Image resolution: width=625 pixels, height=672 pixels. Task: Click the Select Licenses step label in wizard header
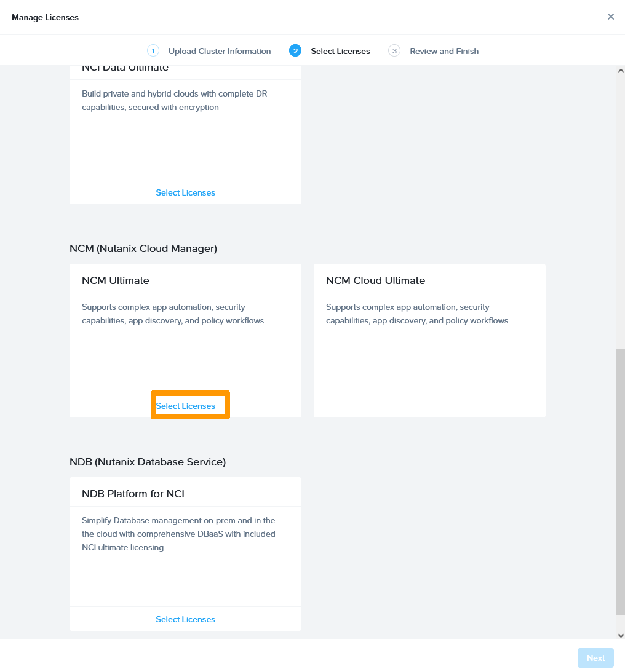pyautogui.click(x=340, y=51)
